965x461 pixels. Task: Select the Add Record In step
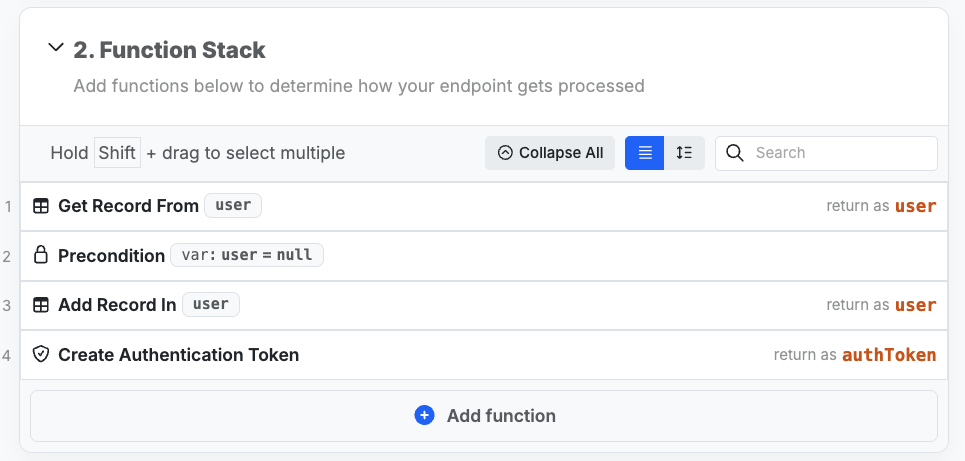117,305
